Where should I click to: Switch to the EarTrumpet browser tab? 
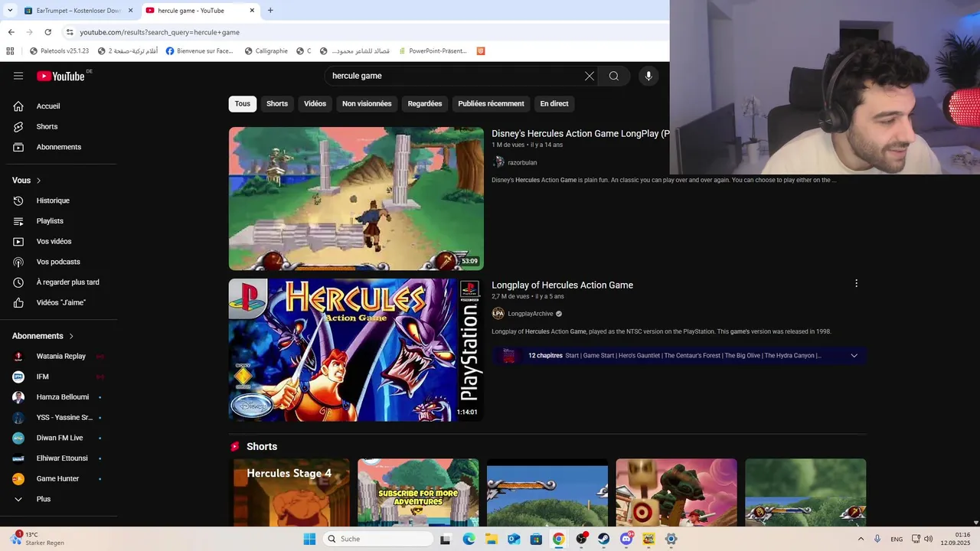77,11
